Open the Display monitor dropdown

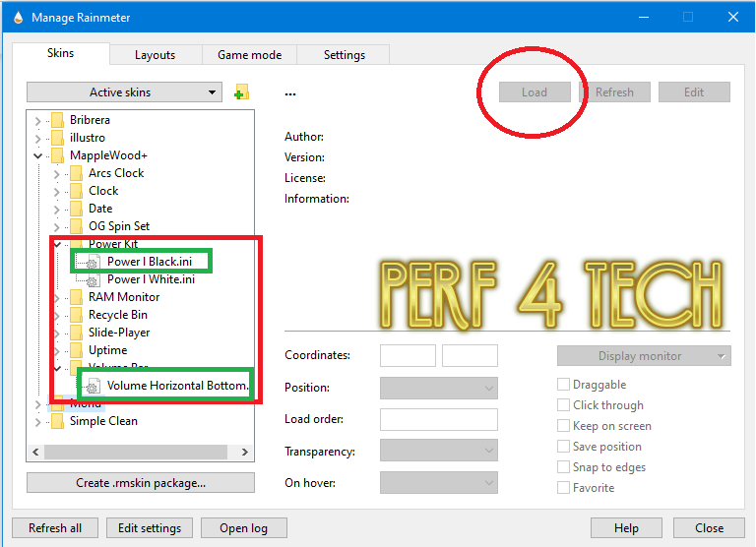coord(644,356)
